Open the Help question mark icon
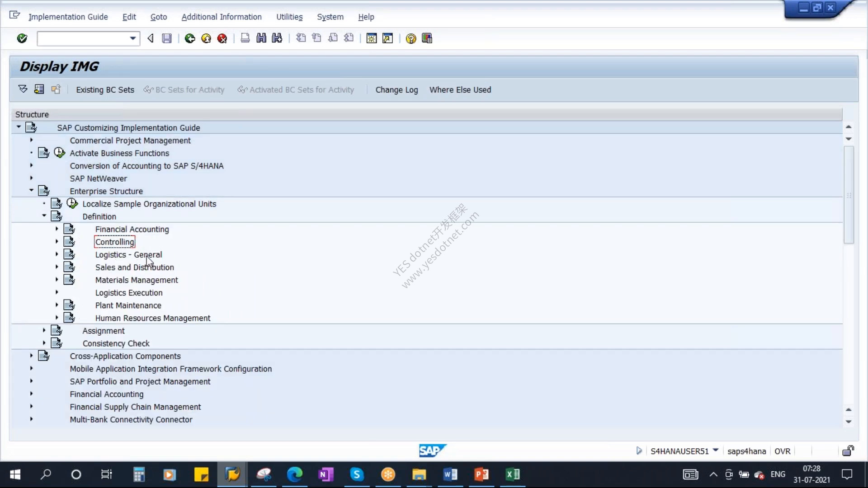868x488 pixels. coord(410,38)
